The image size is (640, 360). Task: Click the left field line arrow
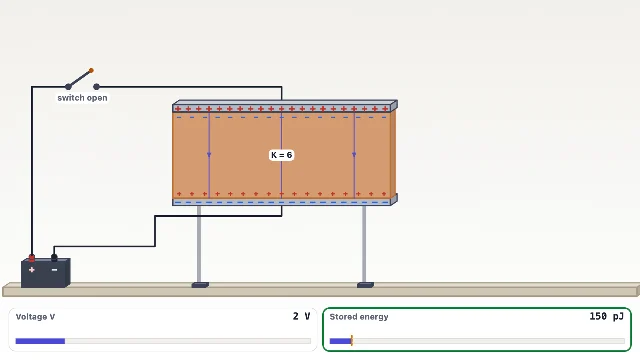(x=209, y=155)
